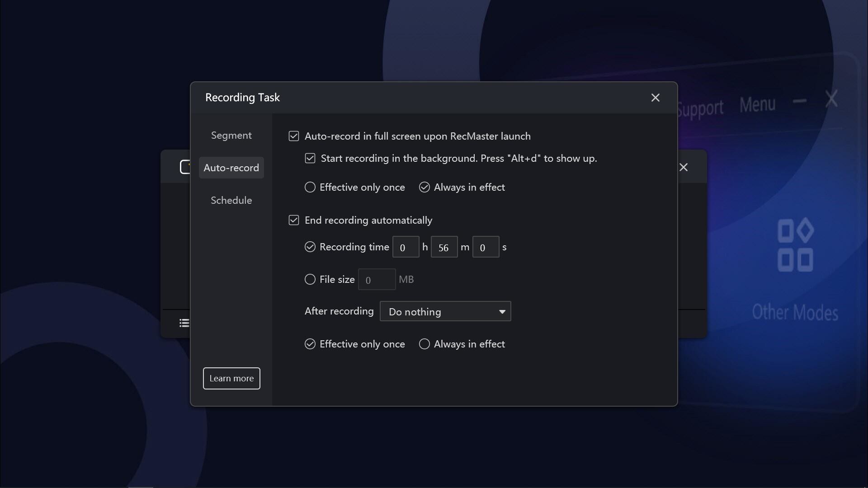868x488 pixels.
Task: Open the After recording dropdown
Action: click(445, 311)
